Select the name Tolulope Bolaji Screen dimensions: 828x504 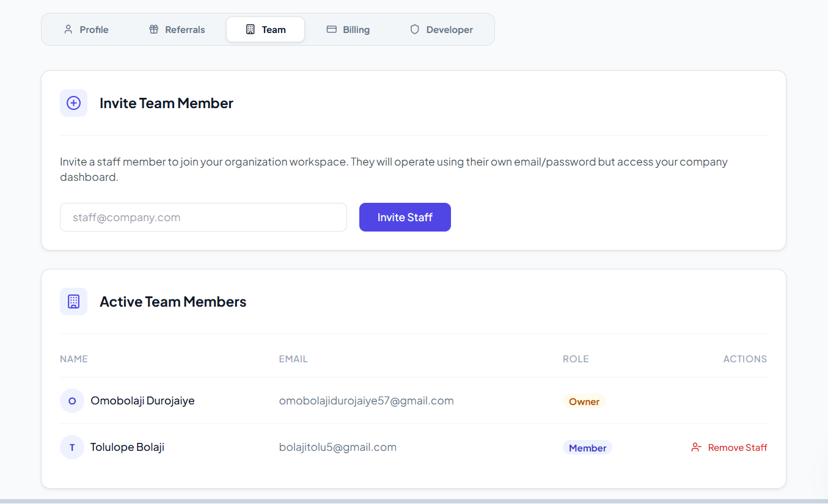pyautogui.click(x=127, y=447)
